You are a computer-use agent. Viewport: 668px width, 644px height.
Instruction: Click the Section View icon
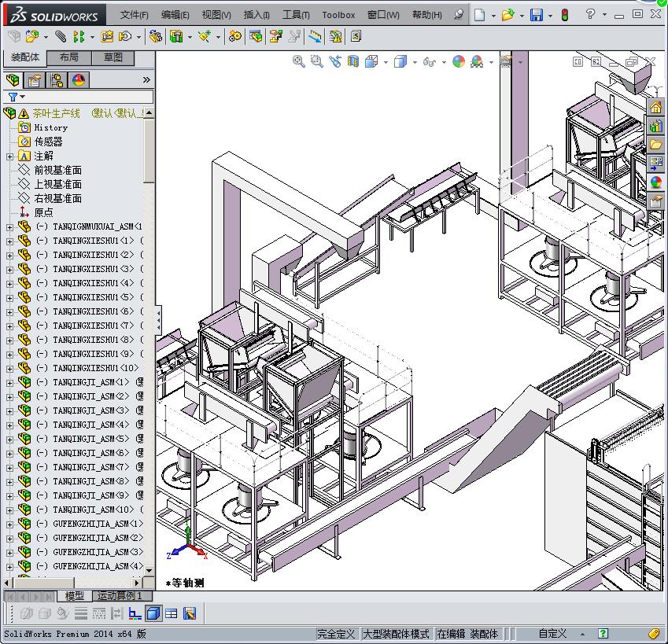tap(353, 61)
